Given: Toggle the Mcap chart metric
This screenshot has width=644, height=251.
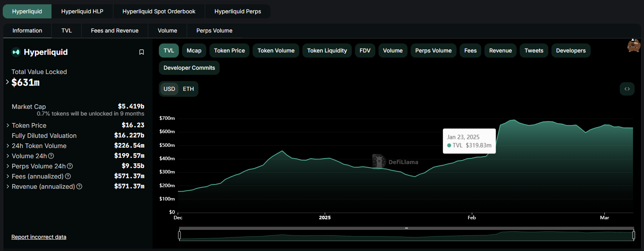Looking at the screenshot, I should 194,51.
